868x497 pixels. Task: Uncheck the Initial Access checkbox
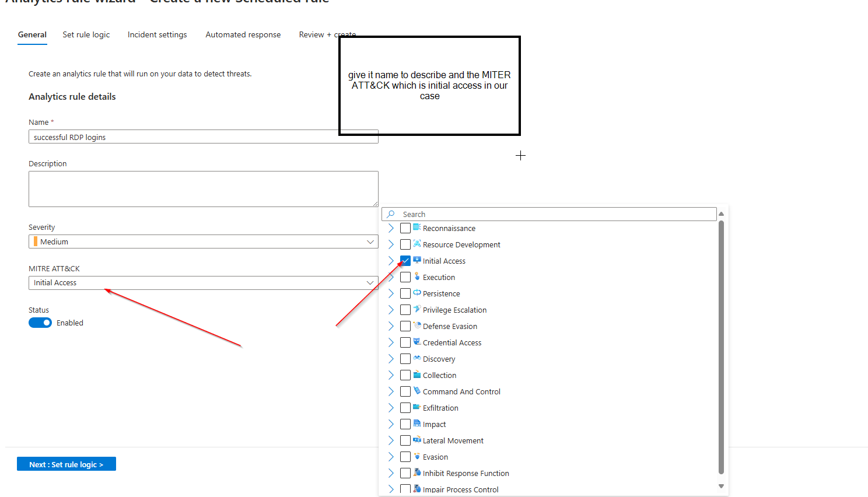(405, 261)
